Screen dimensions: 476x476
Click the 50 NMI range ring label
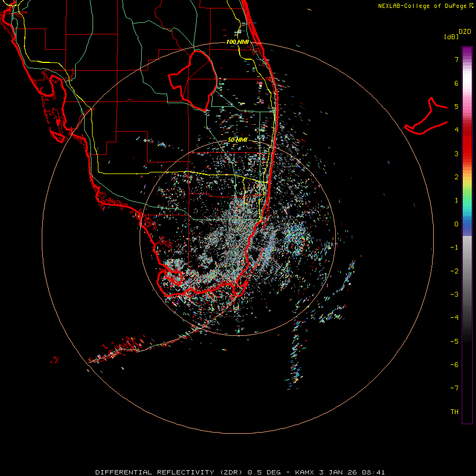pyautogui.click(x=237, y=140)
